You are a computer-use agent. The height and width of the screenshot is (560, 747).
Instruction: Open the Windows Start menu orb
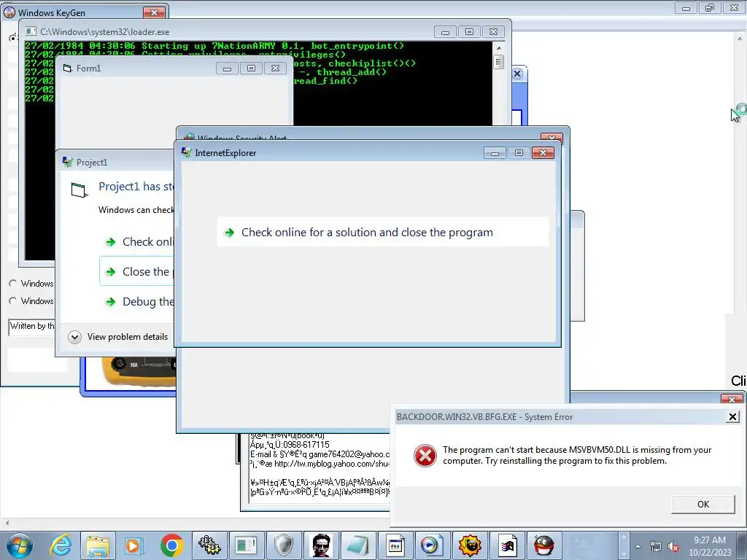pos(20,545)
